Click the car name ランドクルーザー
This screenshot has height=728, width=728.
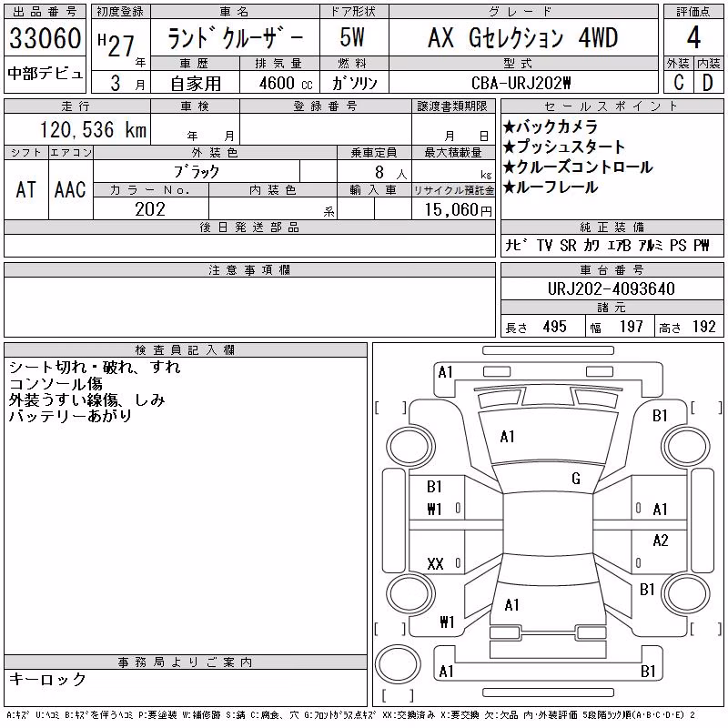[x=235, y=37]
